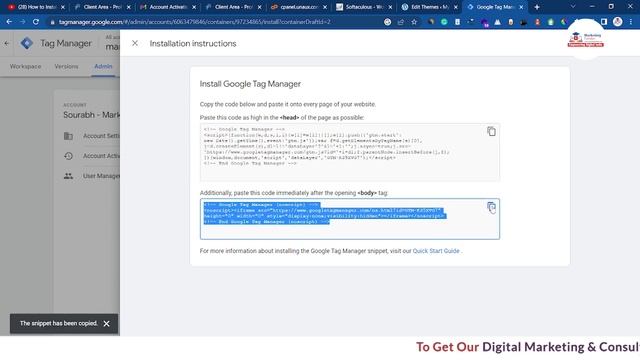Copy the body noscript snippet with clipboard icon
Screen dimensions: 640x360
point(491,207)
